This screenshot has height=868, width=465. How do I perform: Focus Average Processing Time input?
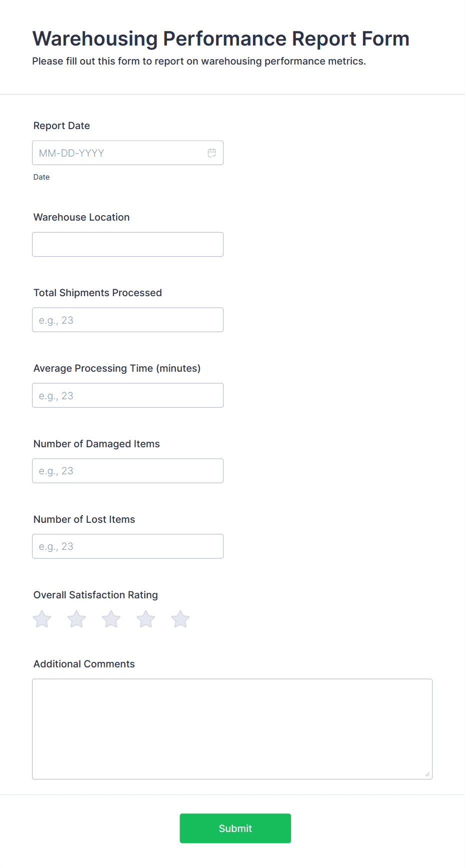(x=127, y=396)
